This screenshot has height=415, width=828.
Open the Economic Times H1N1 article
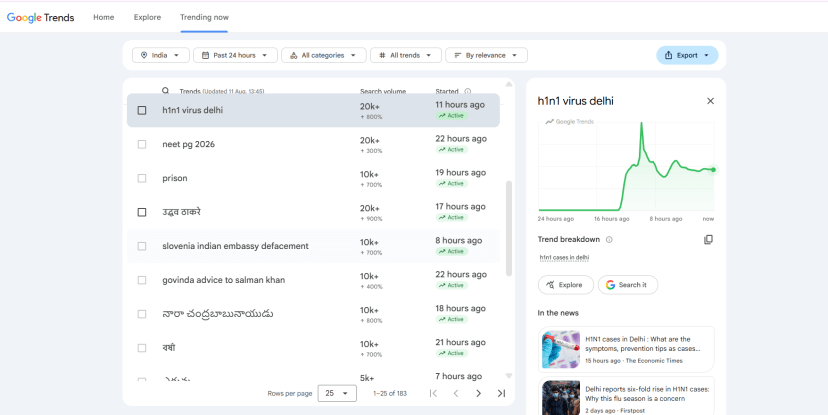[x=626, y=350]
